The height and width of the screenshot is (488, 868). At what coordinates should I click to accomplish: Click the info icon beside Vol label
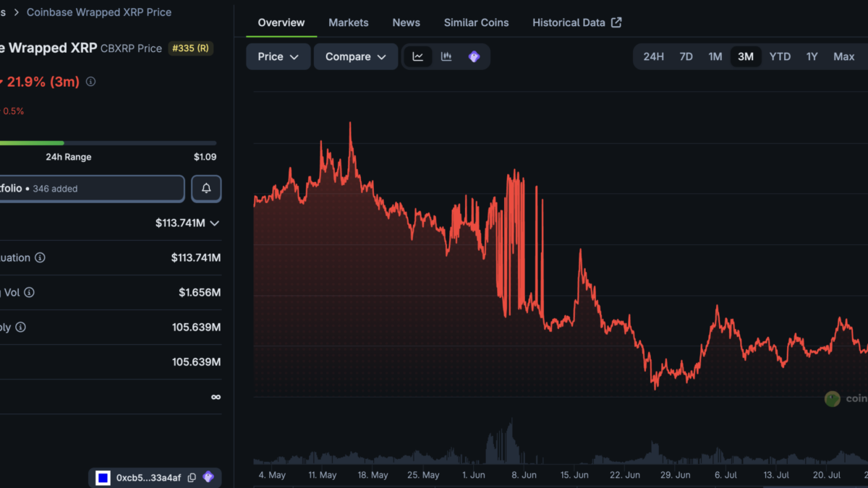[29, 292]
